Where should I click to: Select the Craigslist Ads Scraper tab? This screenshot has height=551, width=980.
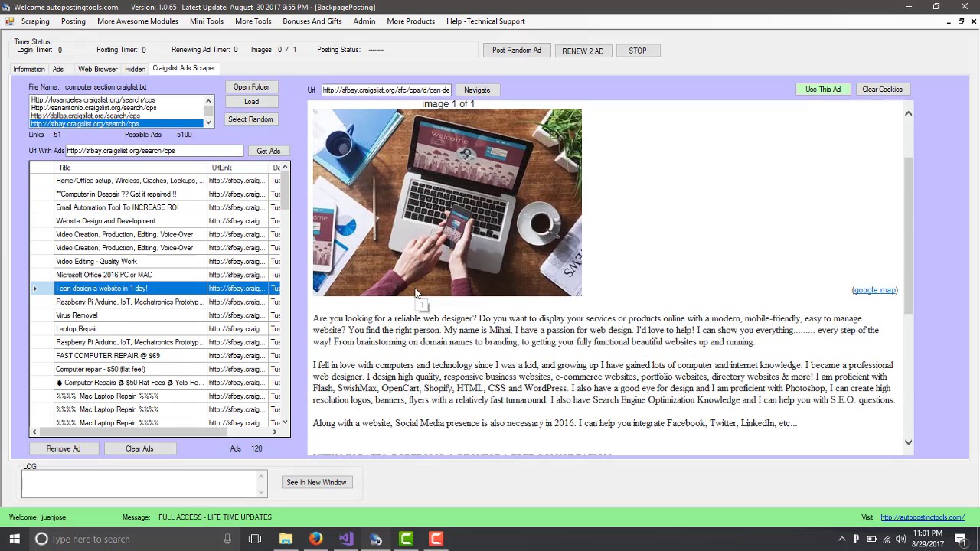[x=184, y=68]
